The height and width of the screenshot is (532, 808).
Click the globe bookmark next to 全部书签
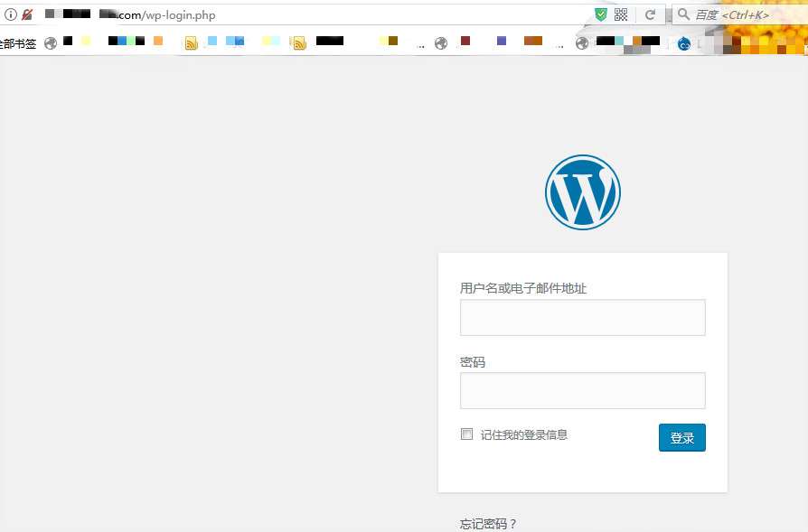(x=51, y=43)
